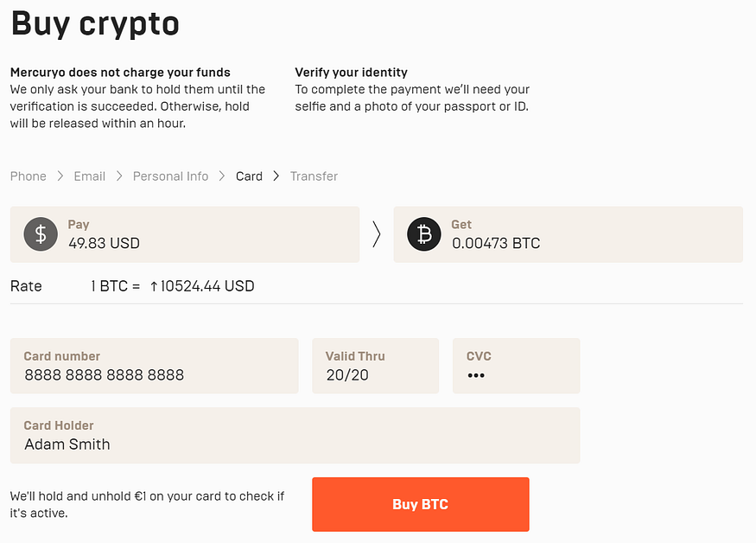Click the Bitcoin logo icon

(424, 234)
